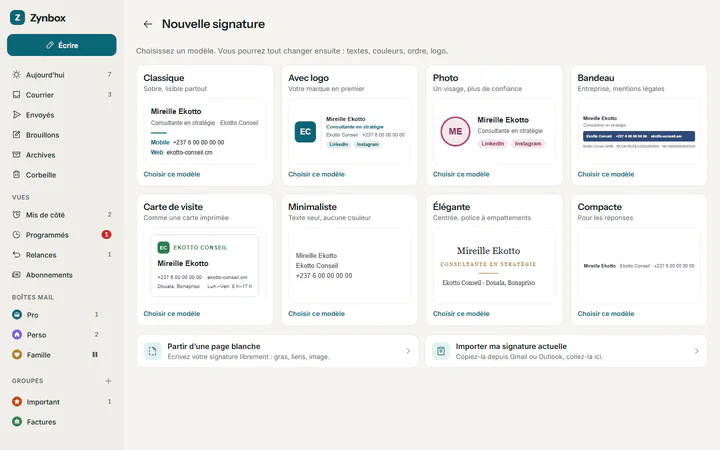720x450 pixels.
Task: Click the VUES section header
Action: pos(21,197)
